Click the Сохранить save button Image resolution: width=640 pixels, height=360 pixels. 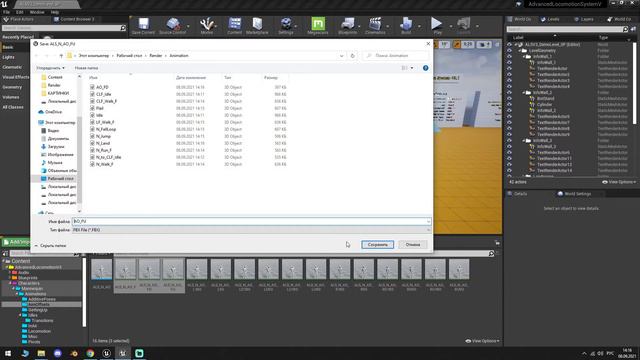coord(378,244)
